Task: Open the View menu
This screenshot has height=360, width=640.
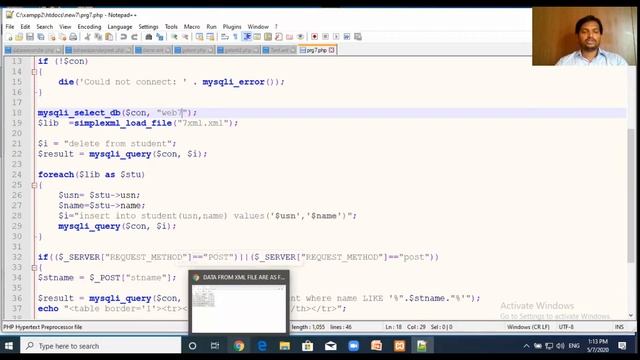Action: [x=65, y=27]
